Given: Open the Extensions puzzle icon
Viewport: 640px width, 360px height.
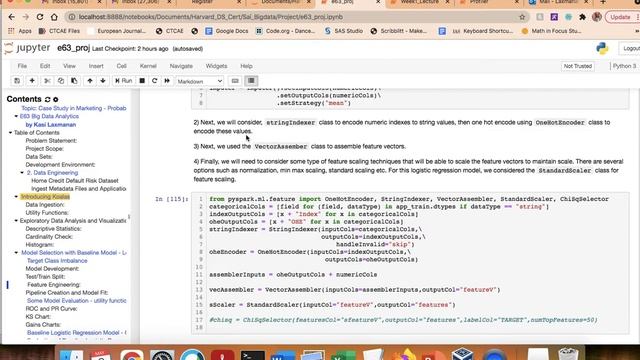Looking at the screenshot, I should coord(582,17).
